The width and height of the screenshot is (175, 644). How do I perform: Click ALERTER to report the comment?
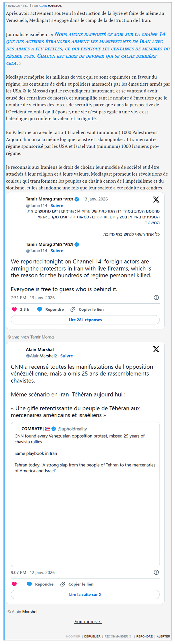point(163,636)
